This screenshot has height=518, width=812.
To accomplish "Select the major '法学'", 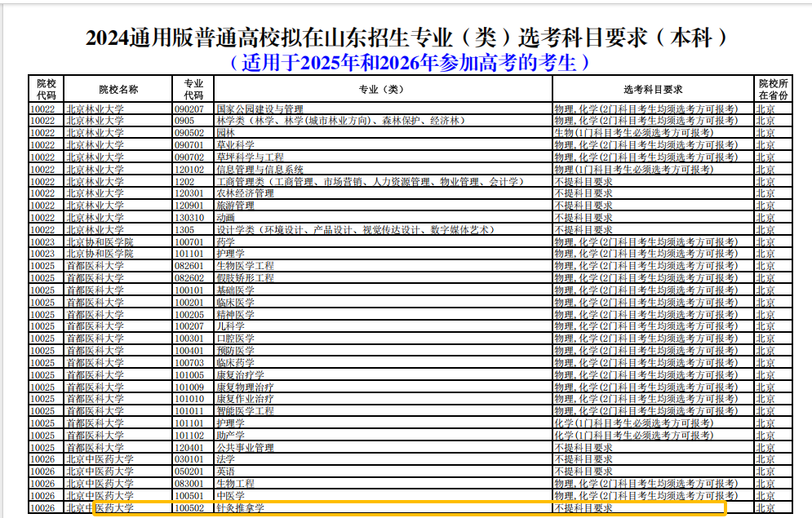I will pos(226,459).
